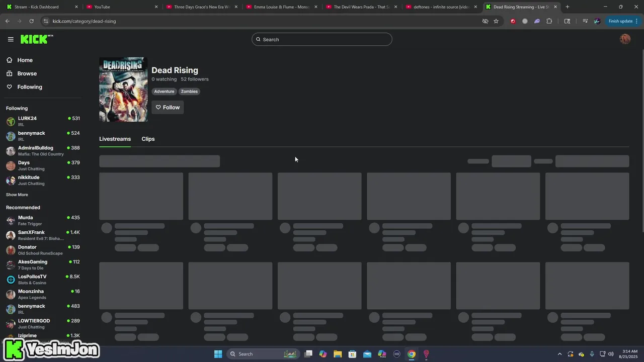Switch to Emma Louise & Flume tab
The image size is (644, 362).
coord(281,7)
